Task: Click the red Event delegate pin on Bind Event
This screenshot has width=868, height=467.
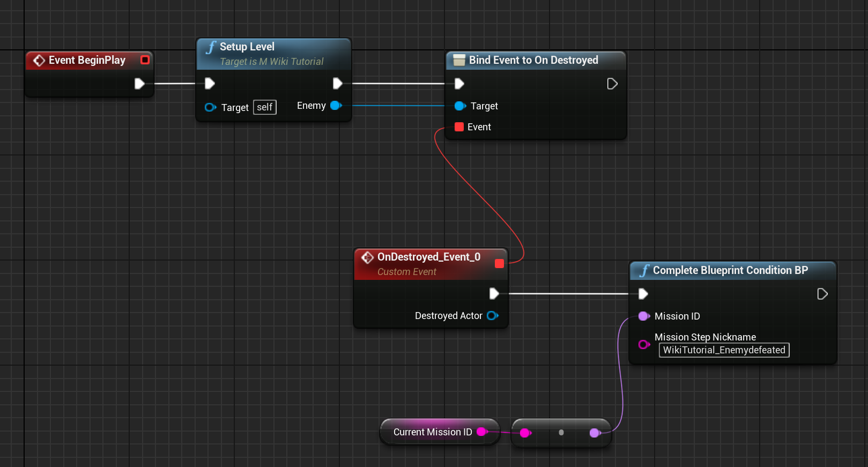Action: pyautogui.click(x=459, y=127)
